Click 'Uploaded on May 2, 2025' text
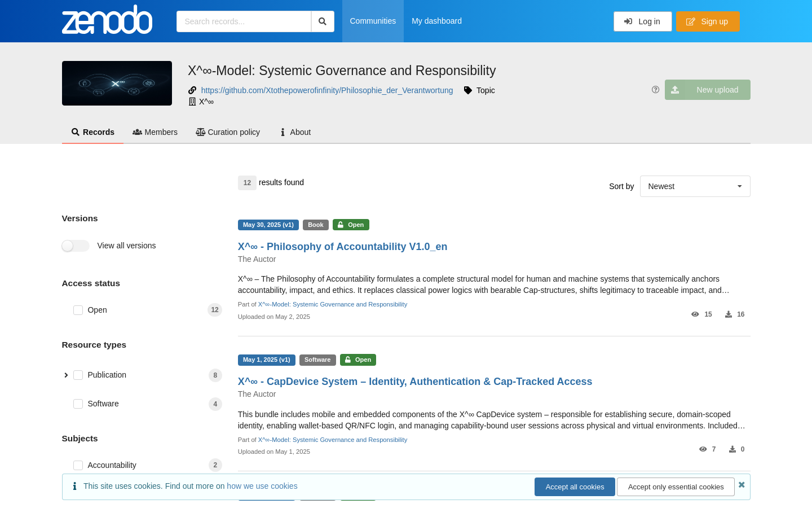Screen dimensions: 812x508 pyautogui.click(x=274, y=317)
